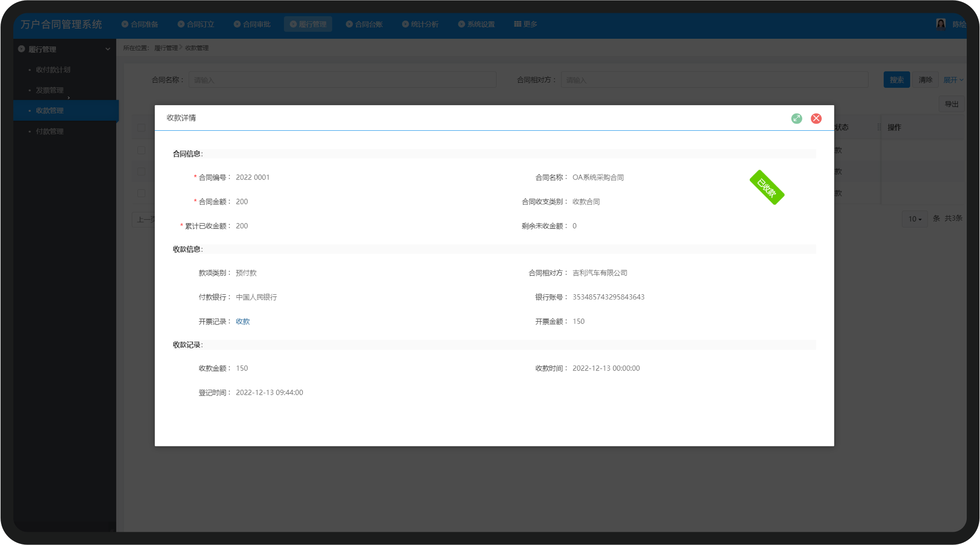Click the 导出 button

coord(951,104)
